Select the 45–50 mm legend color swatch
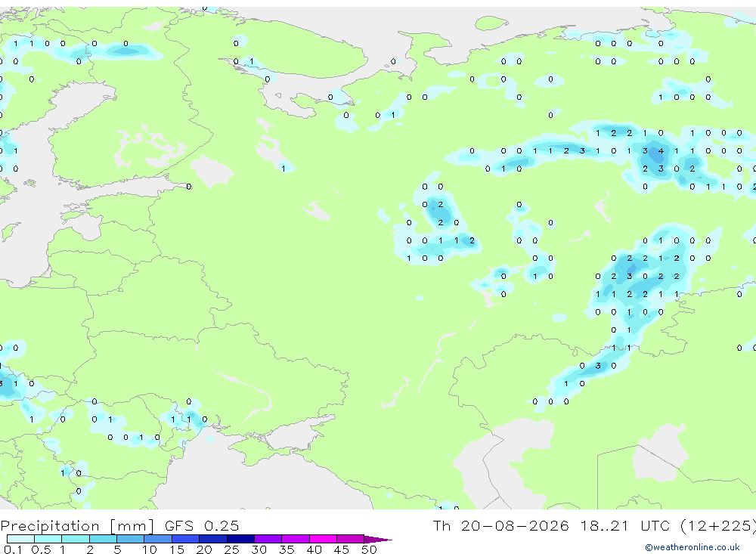 click(351, 539)
